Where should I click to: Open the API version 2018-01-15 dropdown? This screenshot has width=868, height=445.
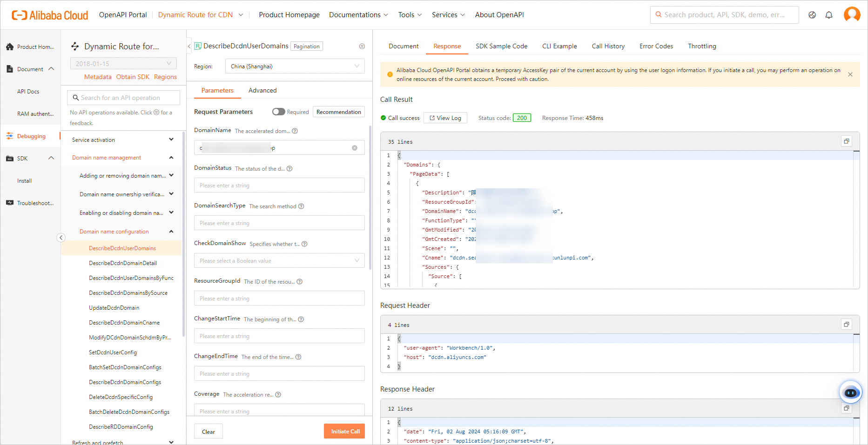[123, 63]
